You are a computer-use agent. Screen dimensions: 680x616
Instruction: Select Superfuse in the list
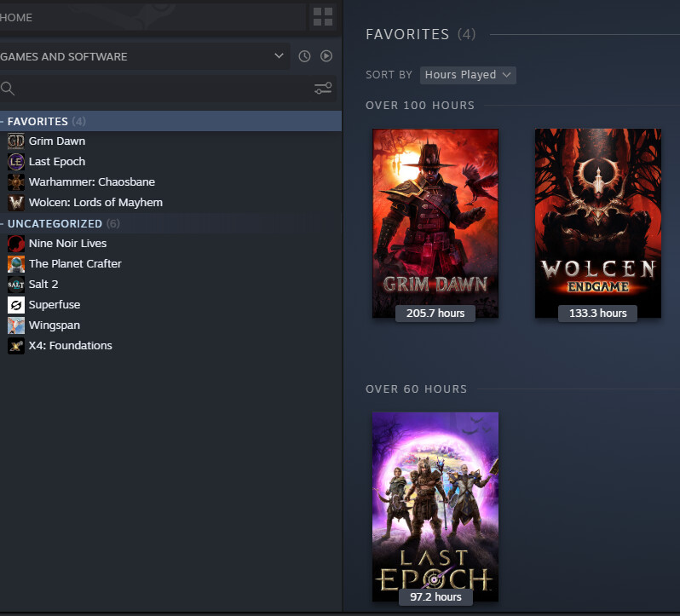tap(55, 304)
